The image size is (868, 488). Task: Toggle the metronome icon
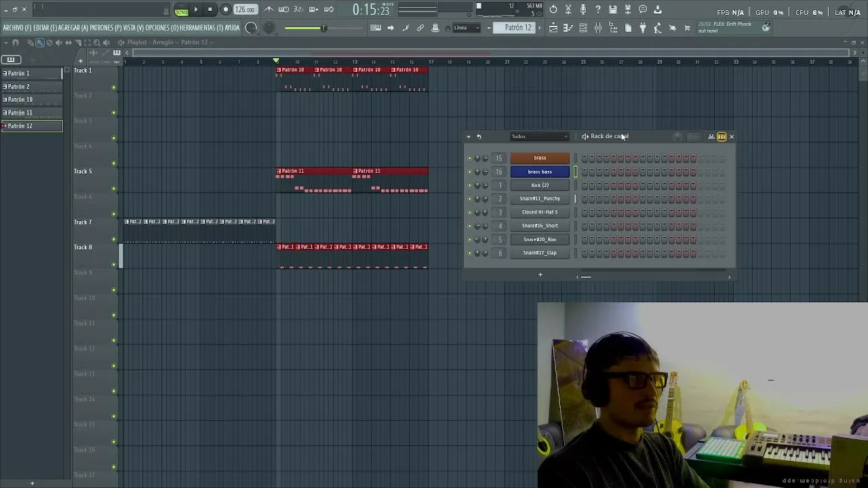click(x=269, y=9)
